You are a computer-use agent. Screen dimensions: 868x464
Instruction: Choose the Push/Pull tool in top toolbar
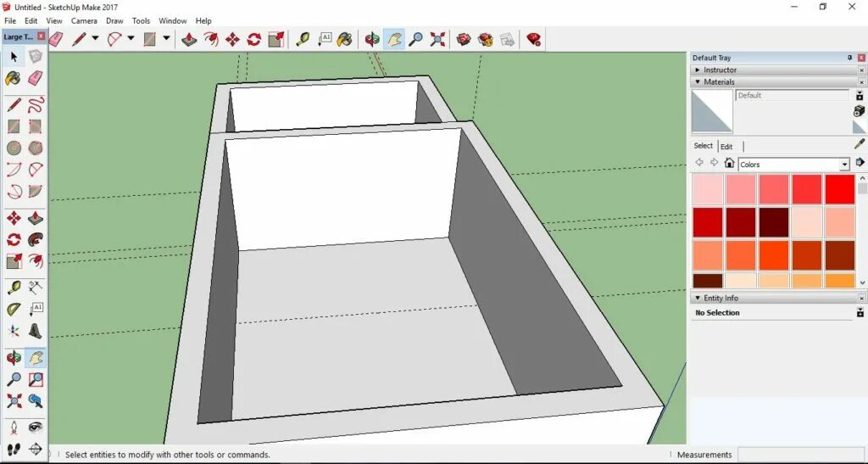pyautogui.click(x=189, y=39)
